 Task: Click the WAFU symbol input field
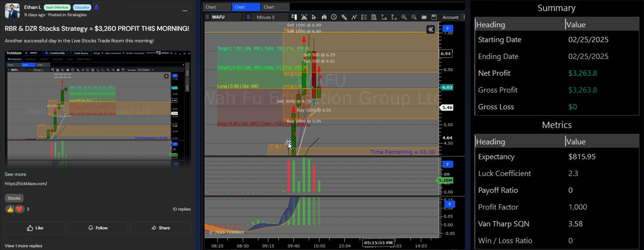[x=226, y=17]
